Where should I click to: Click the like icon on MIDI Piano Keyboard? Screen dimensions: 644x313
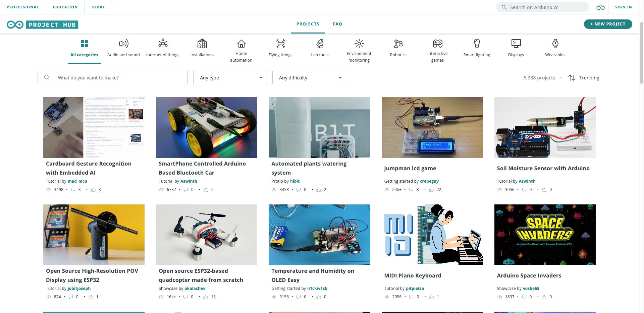point(431,297)
